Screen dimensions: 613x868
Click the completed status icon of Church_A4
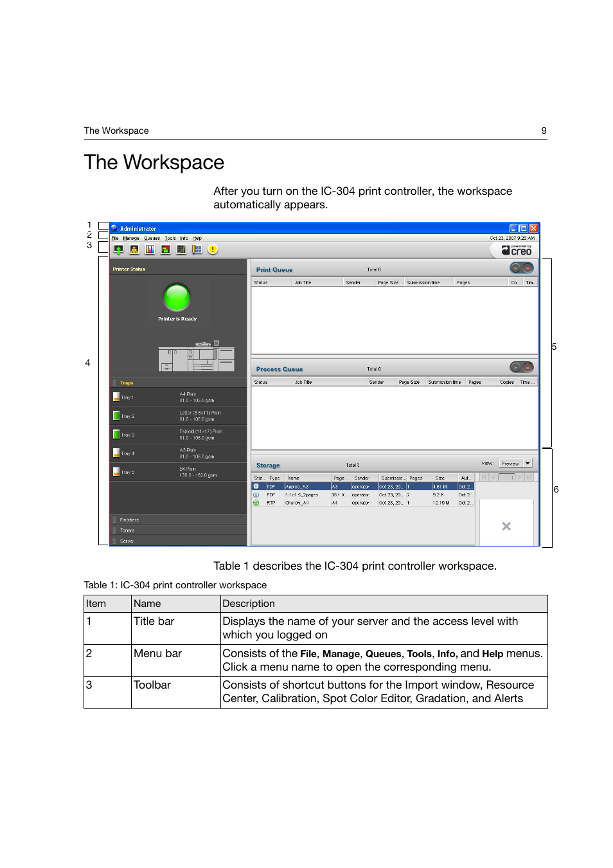[x=256, y=503]
